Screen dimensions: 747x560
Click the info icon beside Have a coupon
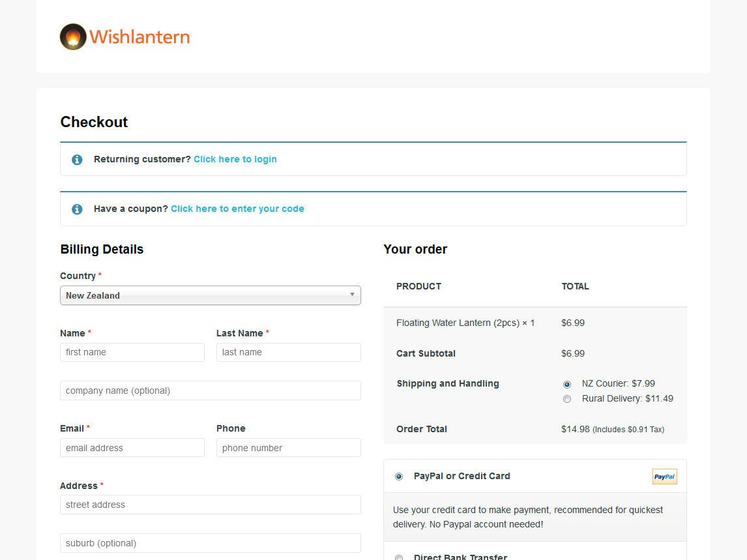(77, 209)
